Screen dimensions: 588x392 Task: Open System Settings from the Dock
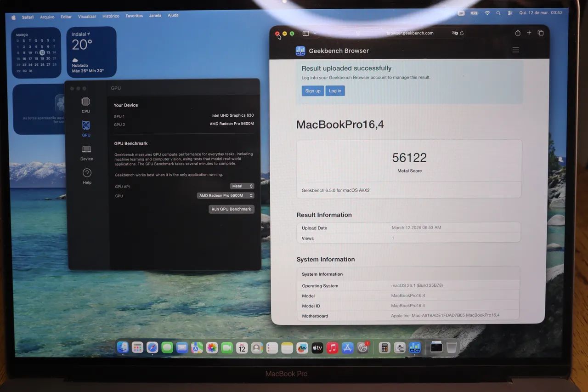click(x=363, y=348)
